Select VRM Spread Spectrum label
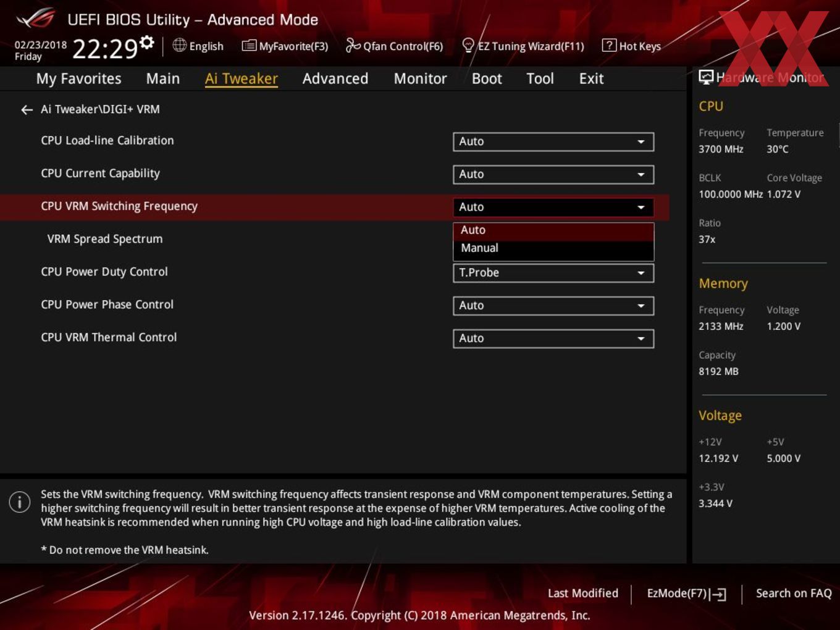 click(105, 238)
